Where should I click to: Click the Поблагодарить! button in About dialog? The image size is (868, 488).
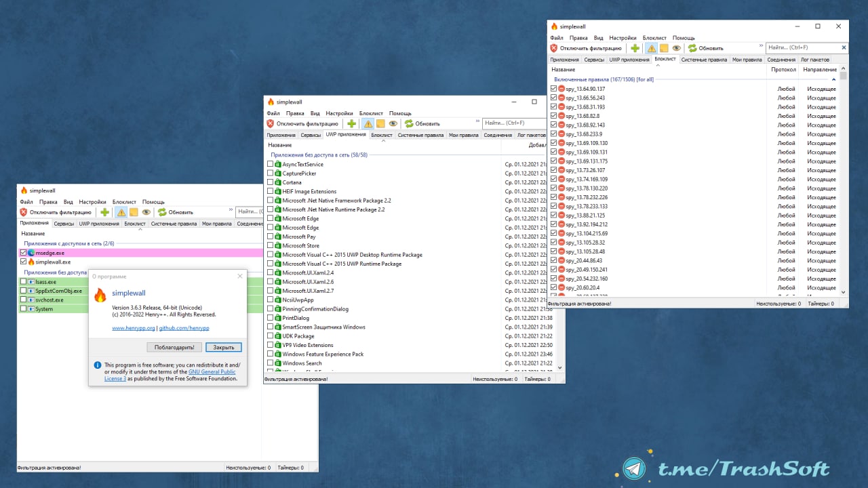point(174,347)
